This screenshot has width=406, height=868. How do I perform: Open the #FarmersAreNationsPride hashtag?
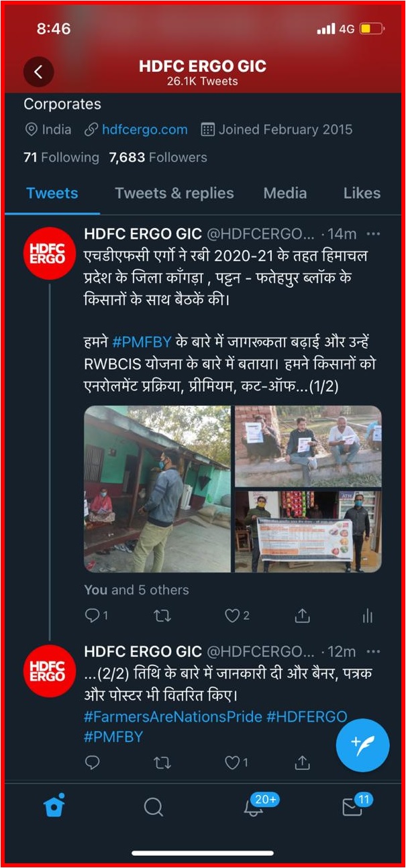coord(173,716)
